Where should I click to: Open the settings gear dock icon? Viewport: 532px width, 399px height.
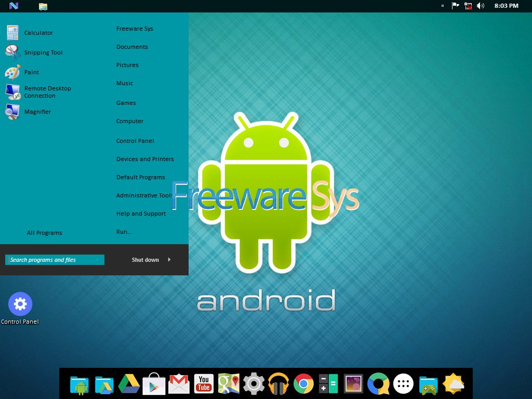[x=254, y=384]
